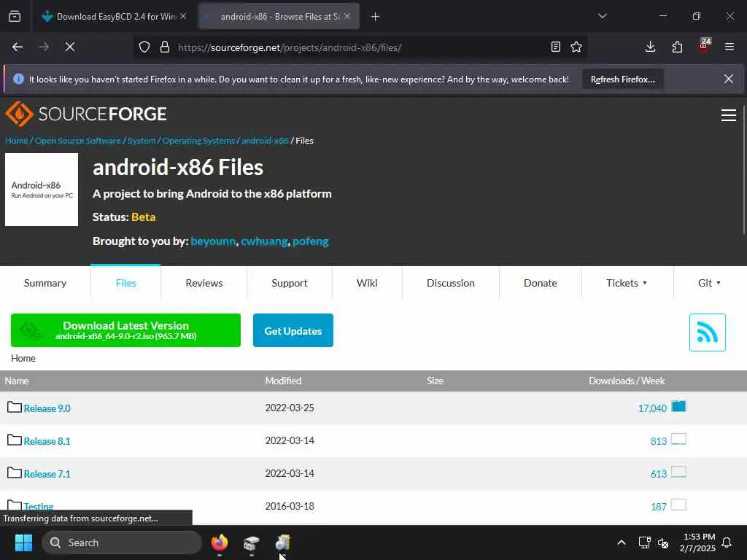Screen dimensions: 747x560
Task: Open the tracking protection shield icon
Action: (144, 47)
